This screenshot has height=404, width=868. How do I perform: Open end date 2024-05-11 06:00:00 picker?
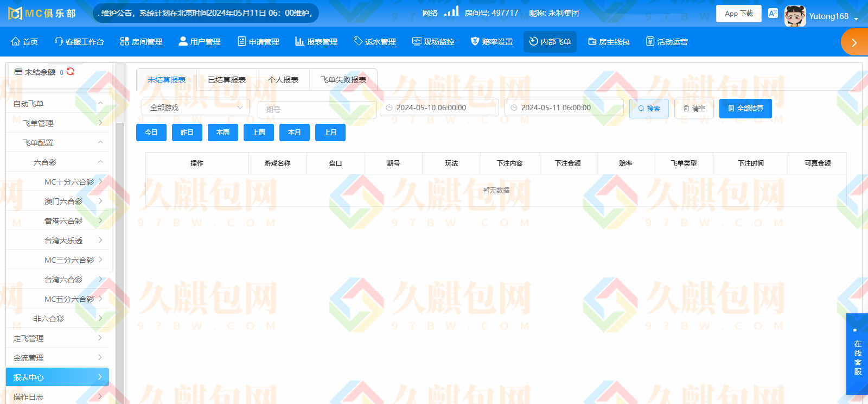coord(564,108)
